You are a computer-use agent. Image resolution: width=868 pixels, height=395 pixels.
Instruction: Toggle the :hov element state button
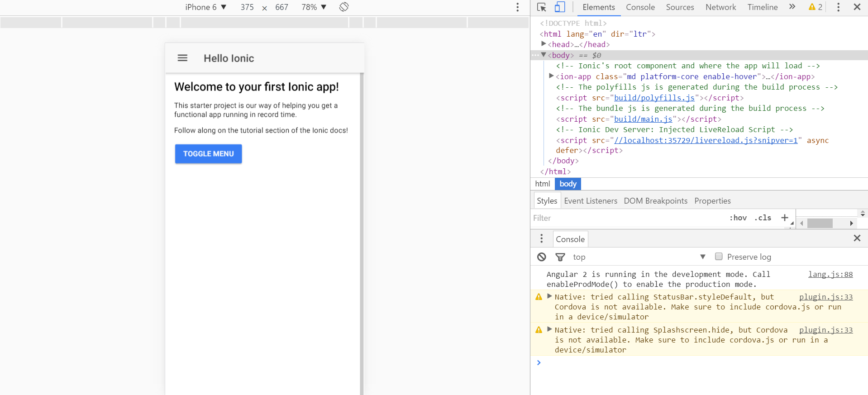738,218
